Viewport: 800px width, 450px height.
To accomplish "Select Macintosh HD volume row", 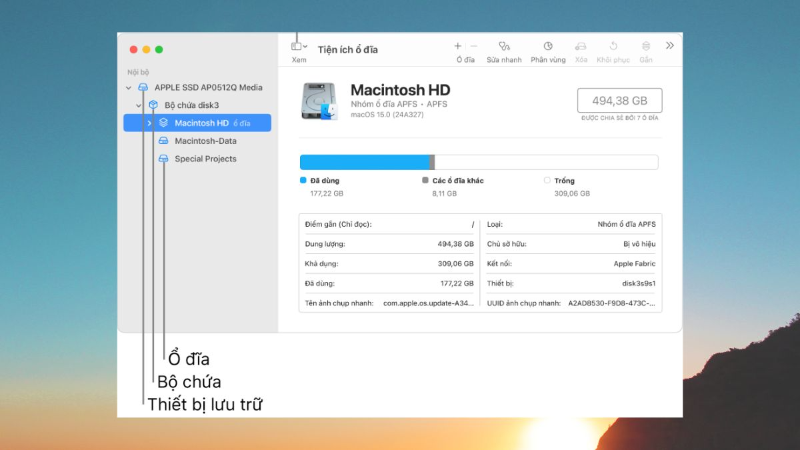I will (x=197, y=123).
